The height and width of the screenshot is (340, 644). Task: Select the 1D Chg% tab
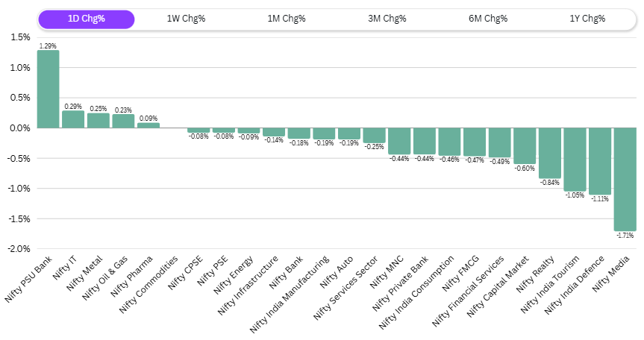(x=86, y=19)
